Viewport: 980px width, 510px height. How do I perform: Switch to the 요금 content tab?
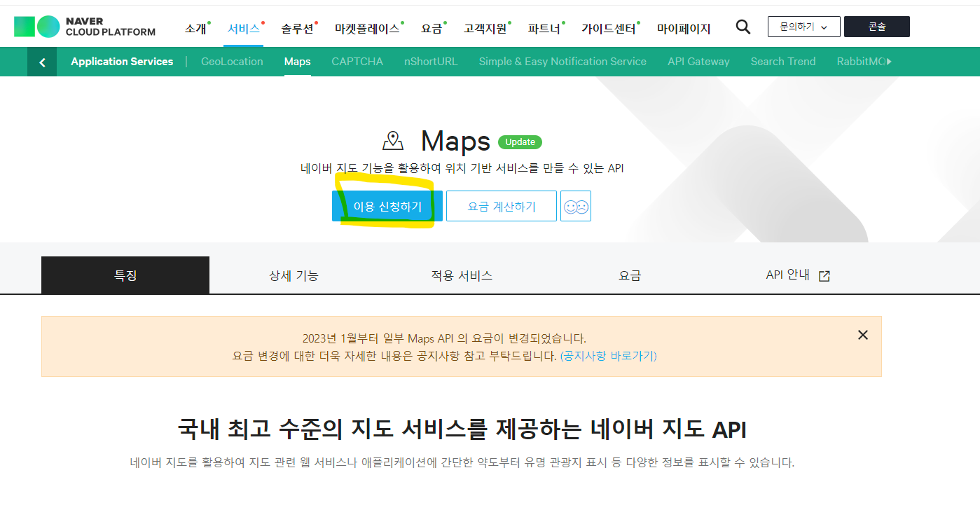630,275
